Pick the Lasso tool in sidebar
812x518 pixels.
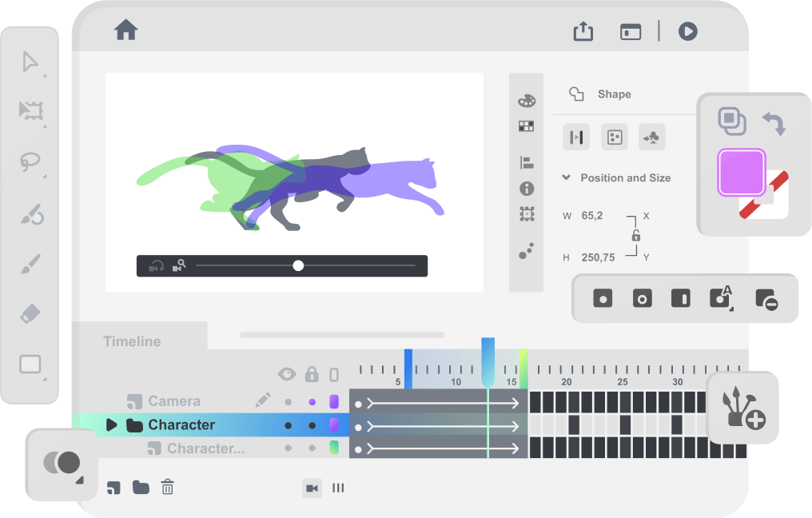pyautogui.click(x=30, y=162)
